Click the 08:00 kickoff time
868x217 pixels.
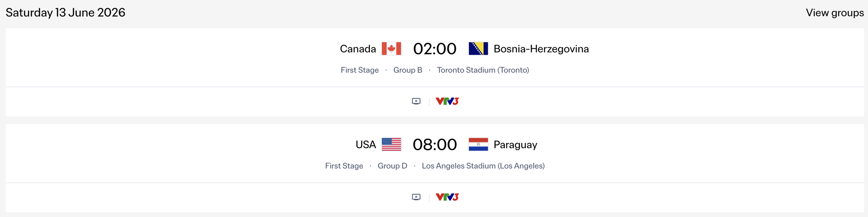tap(435, 144)
